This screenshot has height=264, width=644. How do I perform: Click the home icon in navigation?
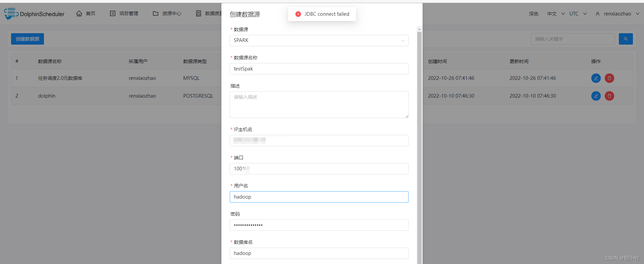pyautogui.click(x=79, y=13)
